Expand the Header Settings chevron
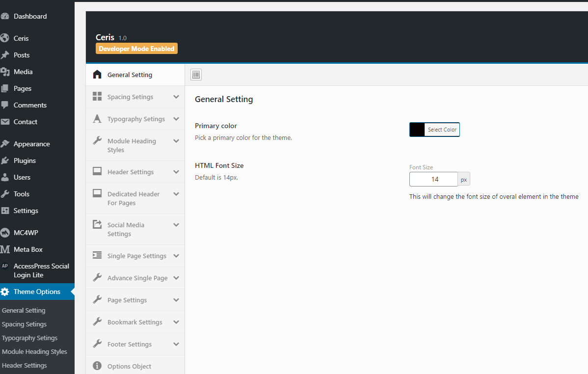The image size is (588, 374). (176, 172)
